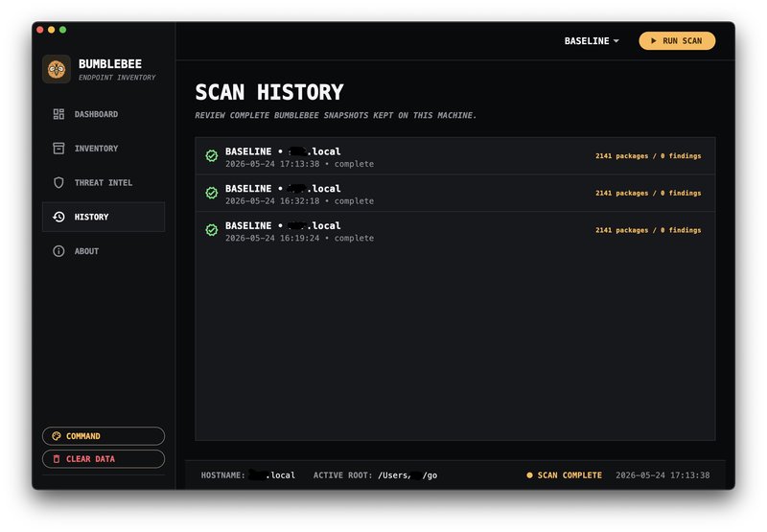
Task: Click the green fullscreen window button
Action: click(x=62, y=30)
